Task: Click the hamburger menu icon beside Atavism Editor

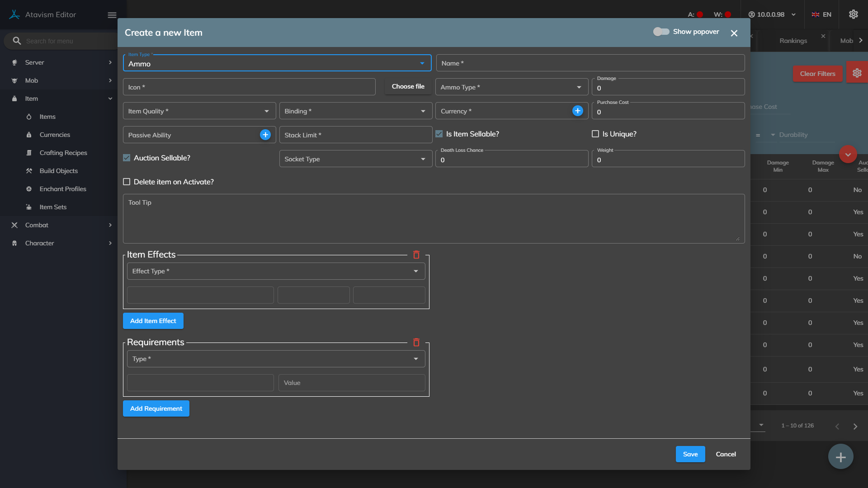Action: coord(112,15)
